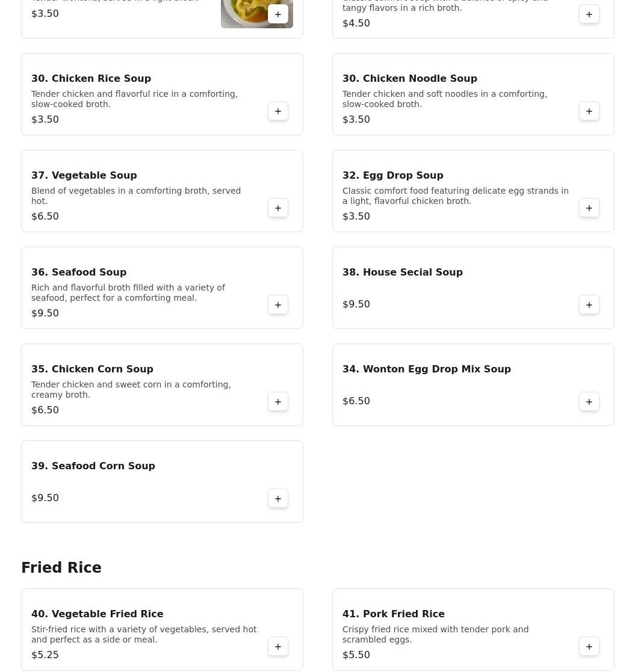Click the Fried Rice section heading
Screen dimensions: 632x672
tap(61, 567)
